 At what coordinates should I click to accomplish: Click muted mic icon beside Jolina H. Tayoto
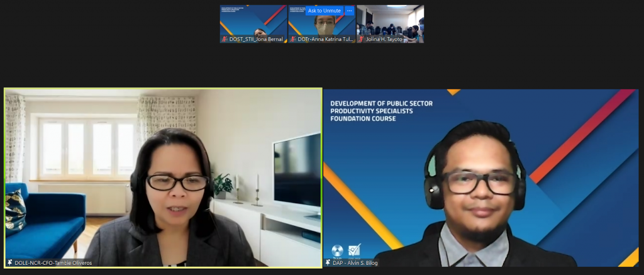pyautogui.click(x=362, y=39)
